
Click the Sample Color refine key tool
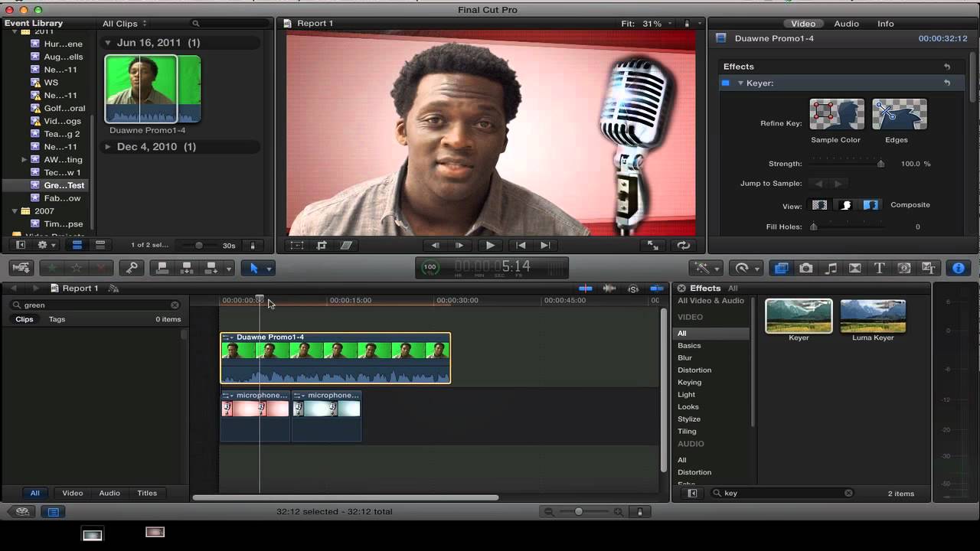pos(837,115)
